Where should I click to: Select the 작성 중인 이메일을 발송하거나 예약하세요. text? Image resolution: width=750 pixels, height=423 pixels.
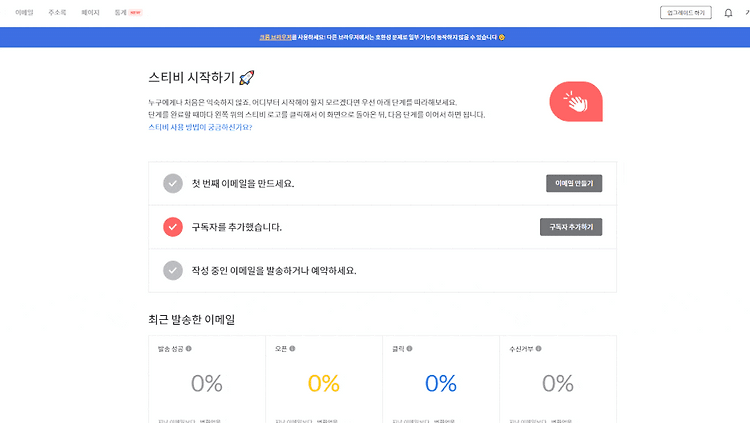(x=274, y=270)
